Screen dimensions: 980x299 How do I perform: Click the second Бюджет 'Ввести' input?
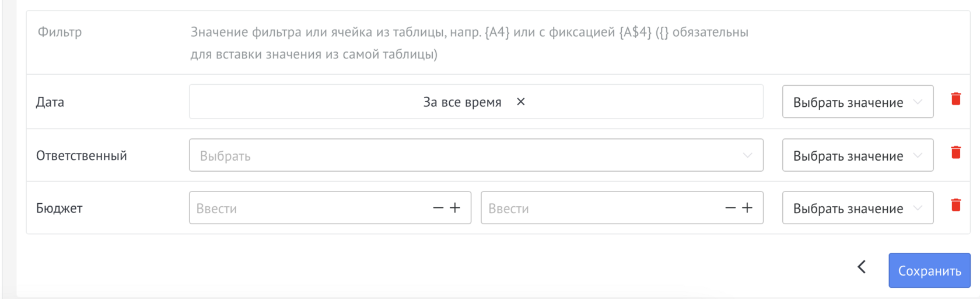click(x=601, y=208)
